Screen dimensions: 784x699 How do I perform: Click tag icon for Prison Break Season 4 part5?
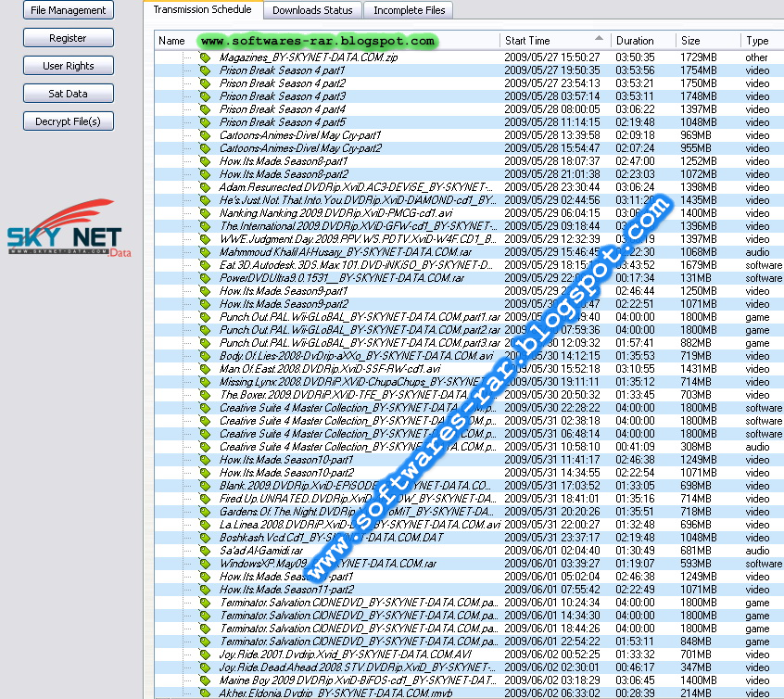205,122
